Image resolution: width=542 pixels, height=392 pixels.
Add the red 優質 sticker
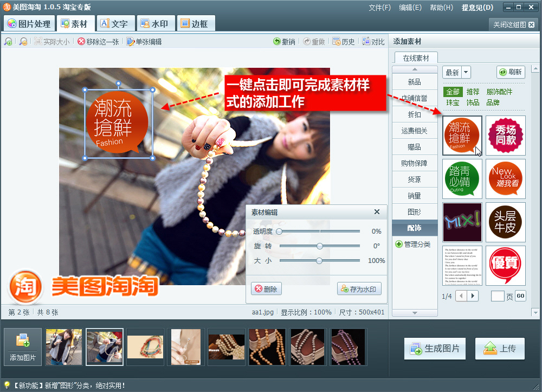click(x=505, y=266)
